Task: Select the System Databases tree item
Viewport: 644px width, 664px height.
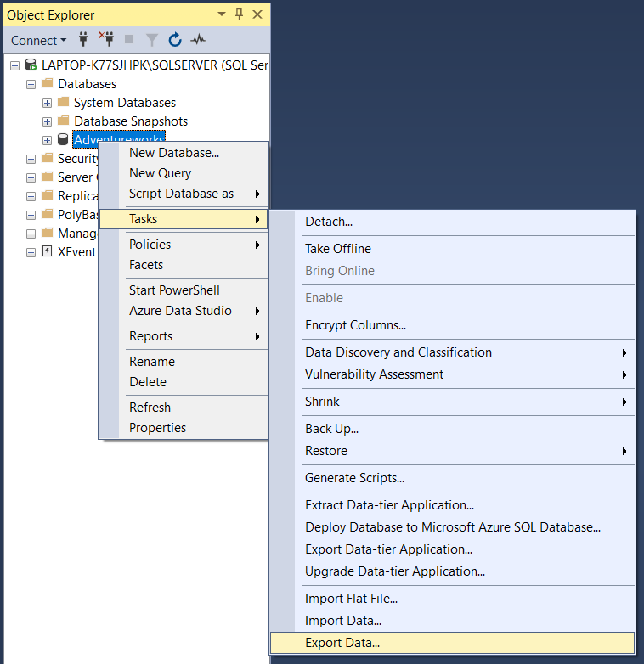Action: [x=125, y=103]
